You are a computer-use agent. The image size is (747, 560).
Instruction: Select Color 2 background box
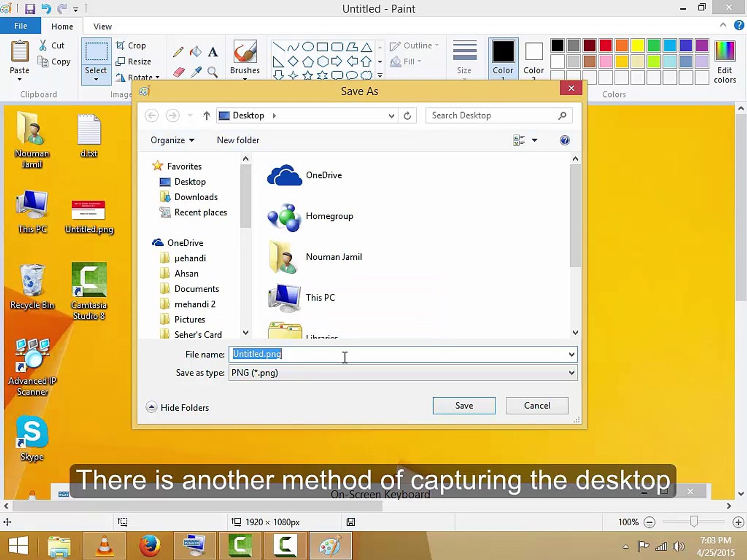pyautogui.click(x=534, y=58)
